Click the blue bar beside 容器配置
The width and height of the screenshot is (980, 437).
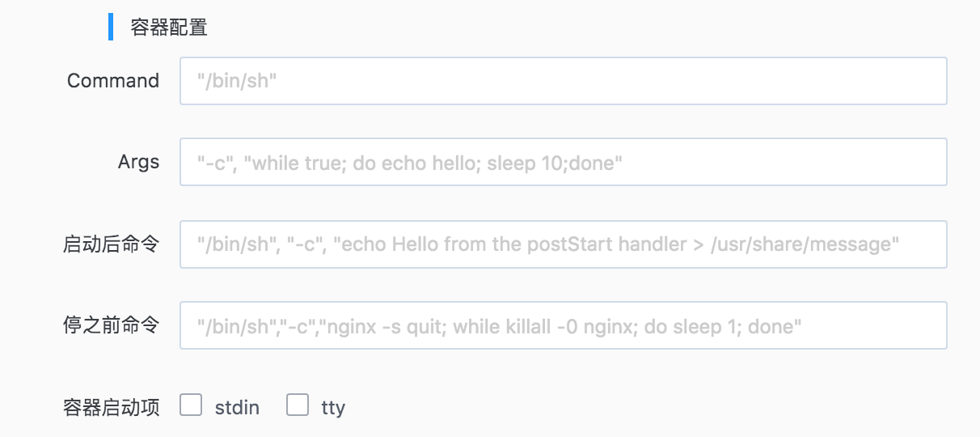tap(111, 27)
